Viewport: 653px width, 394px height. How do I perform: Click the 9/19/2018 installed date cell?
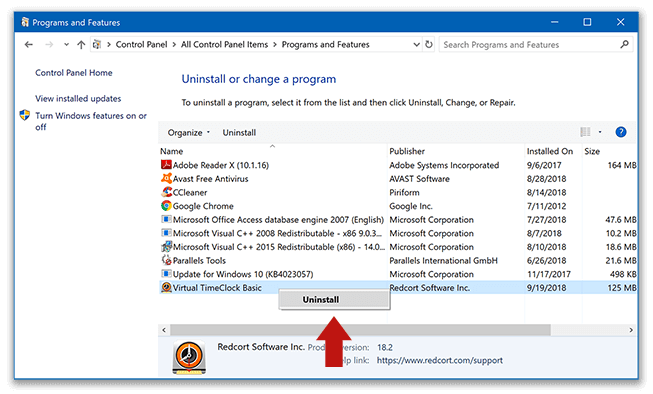point(546,287)
